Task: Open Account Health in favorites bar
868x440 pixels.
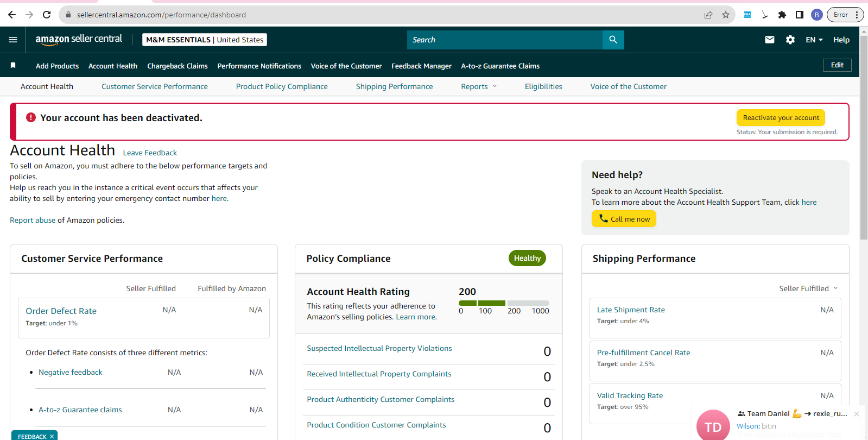Action: [113, 66]
